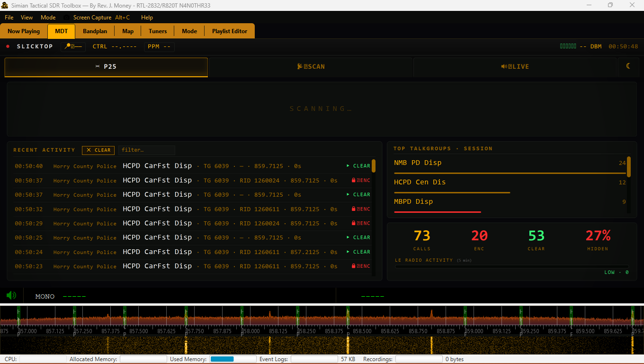Open the View menu

pos(27,18)
